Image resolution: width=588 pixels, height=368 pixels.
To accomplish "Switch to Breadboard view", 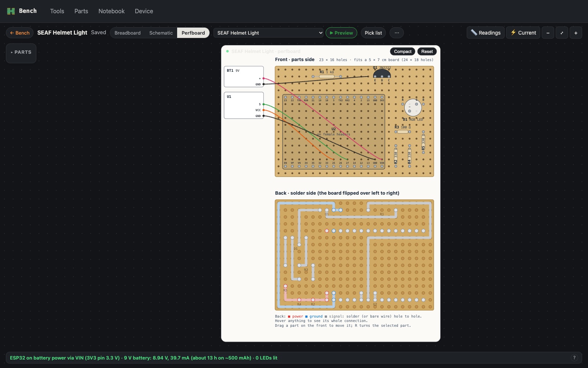I will tap(128, 33).
